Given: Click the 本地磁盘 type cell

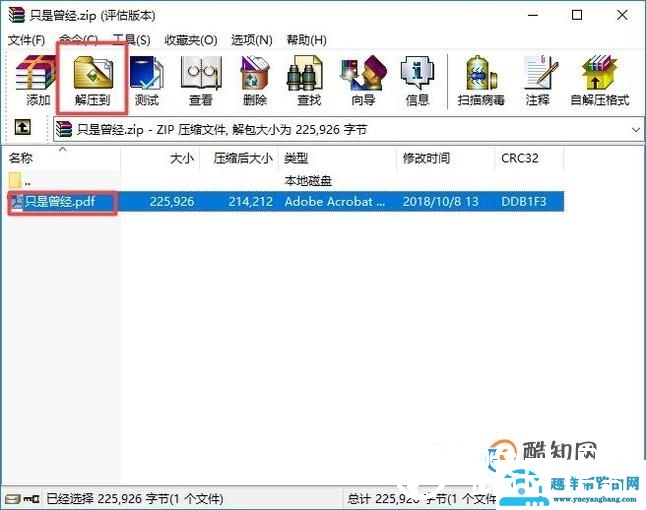Looking at the screenshot, I should [x=308, y=180].
